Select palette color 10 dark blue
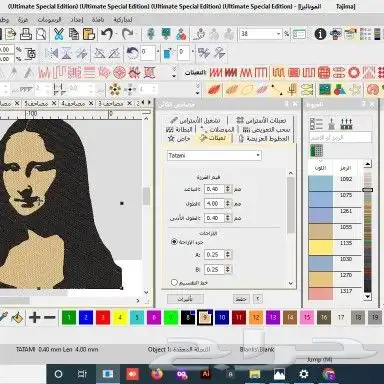Screen dimensions: 384x384 pyautogui.click(x=222, y=317)
